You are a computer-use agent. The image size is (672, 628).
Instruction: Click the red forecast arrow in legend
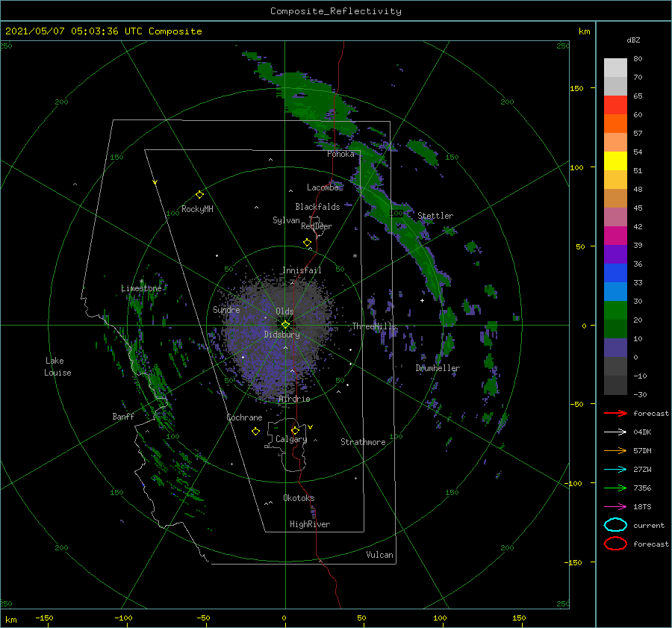click(x=615, y=413)
